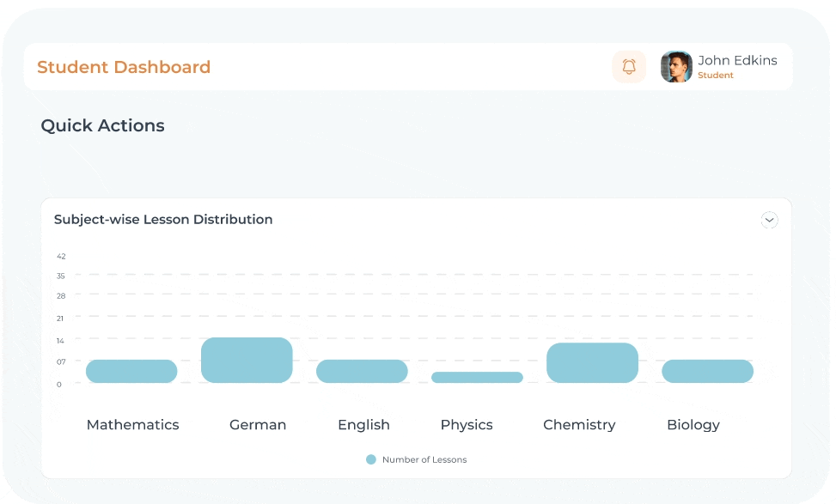Toggle the Number of Lessons legend dot

tap(371, 459)
